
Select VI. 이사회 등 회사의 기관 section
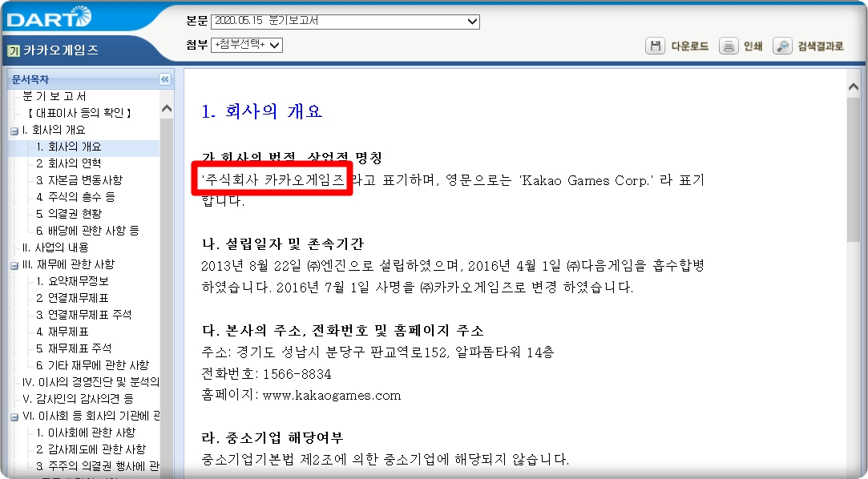click(x=91, y=416)
